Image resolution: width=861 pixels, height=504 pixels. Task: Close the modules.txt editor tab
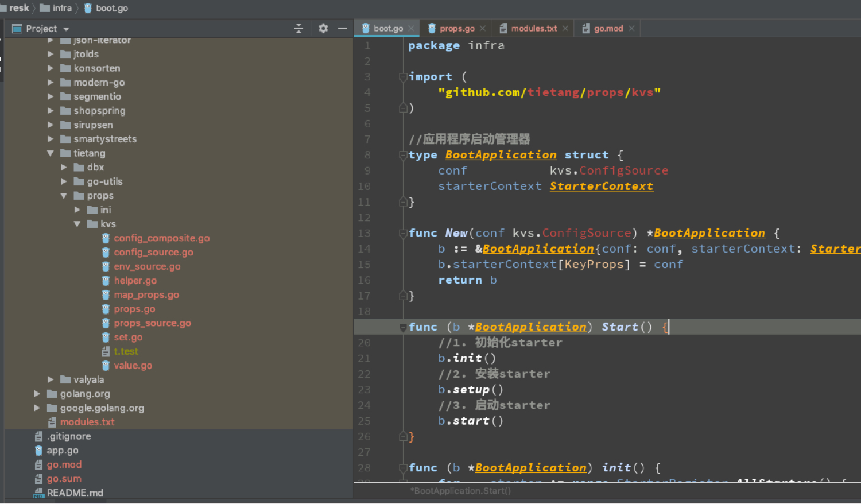pos(565,28)
